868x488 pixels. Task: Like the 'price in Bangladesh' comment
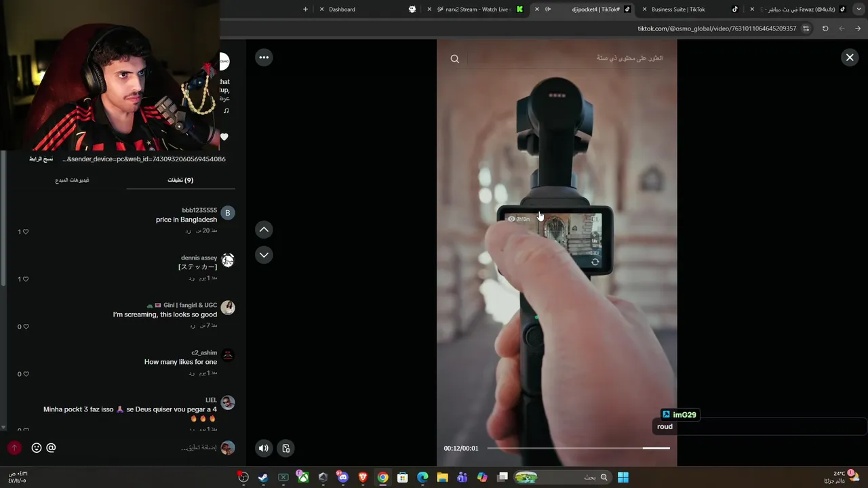[26, 232]
